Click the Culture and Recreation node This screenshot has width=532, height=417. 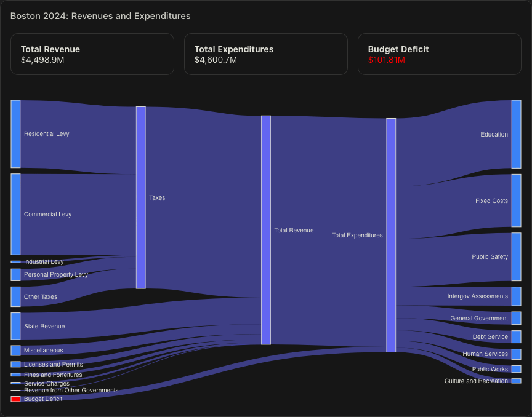click(517, 381)
